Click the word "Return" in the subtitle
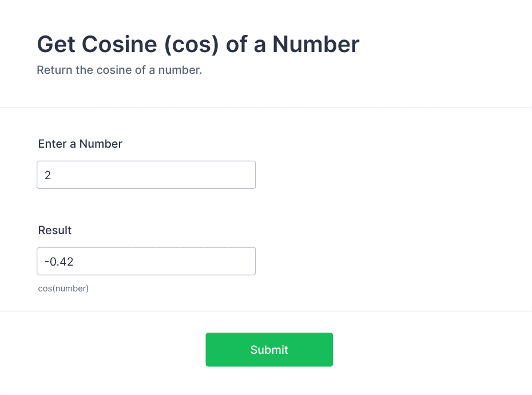This screenshot has width=532, height=395. (x=54, y=70)
